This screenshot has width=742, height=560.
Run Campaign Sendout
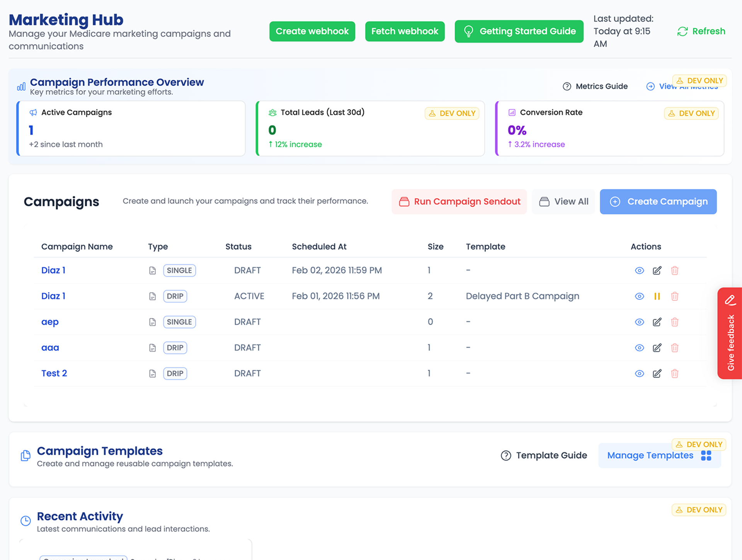[x=459, y=202]
